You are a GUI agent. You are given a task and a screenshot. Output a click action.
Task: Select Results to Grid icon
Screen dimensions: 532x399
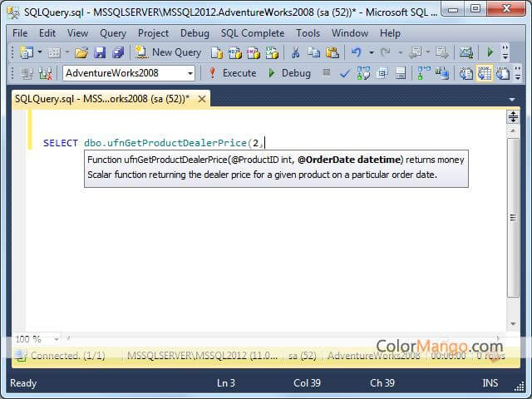[x=484, y=73]
